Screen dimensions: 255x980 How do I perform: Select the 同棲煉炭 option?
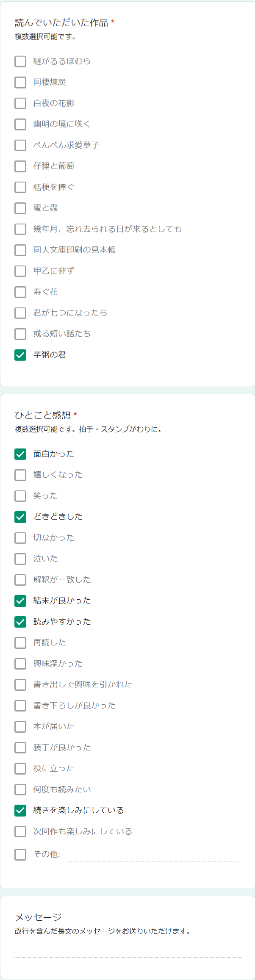point(20,82)
